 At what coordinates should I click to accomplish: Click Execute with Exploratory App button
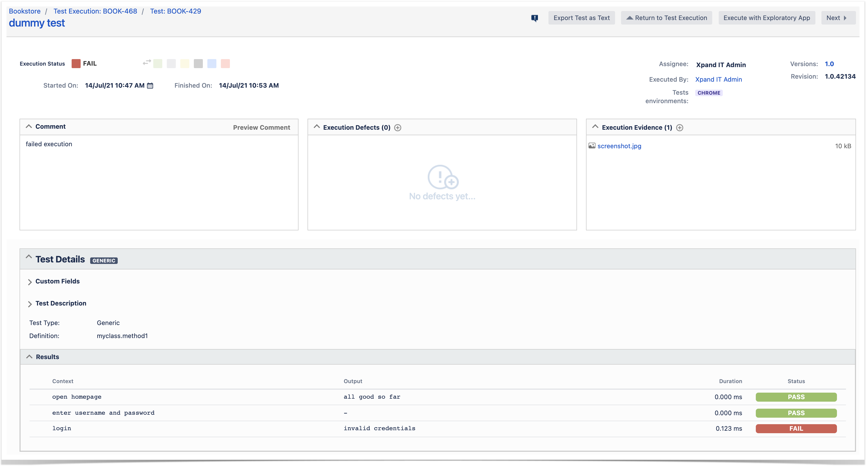pyautogui.click(x=767, y=18)
